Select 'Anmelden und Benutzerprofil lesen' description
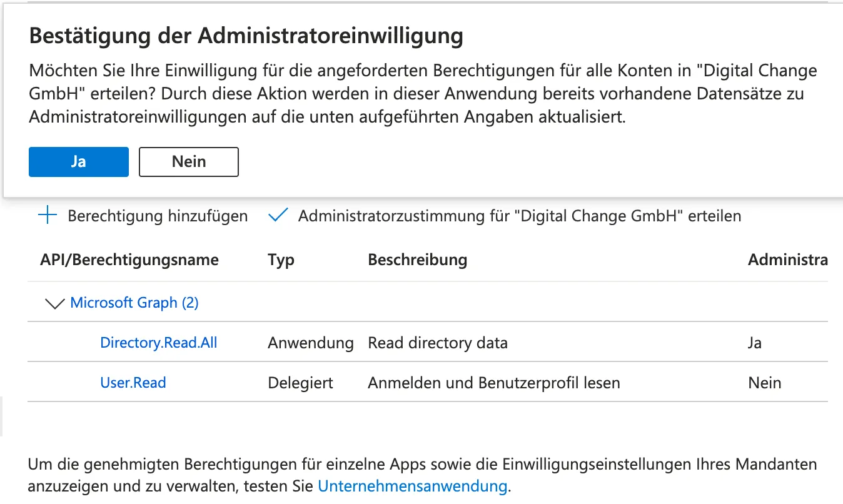Image resolution: width=843 pixels, height=504 pixels. point(494,383)
